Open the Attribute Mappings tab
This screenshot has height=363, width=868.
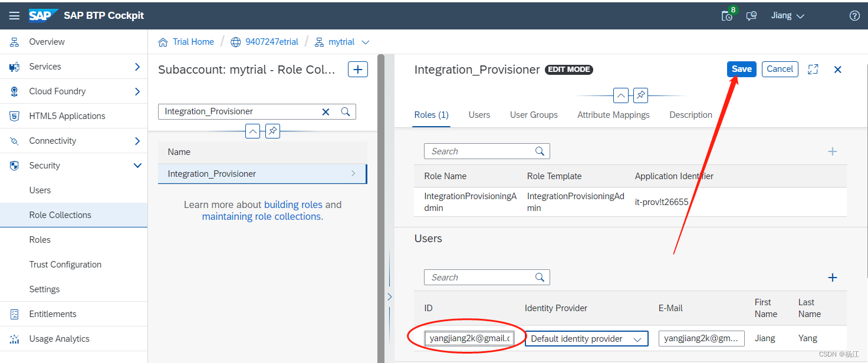click(613, 114)
